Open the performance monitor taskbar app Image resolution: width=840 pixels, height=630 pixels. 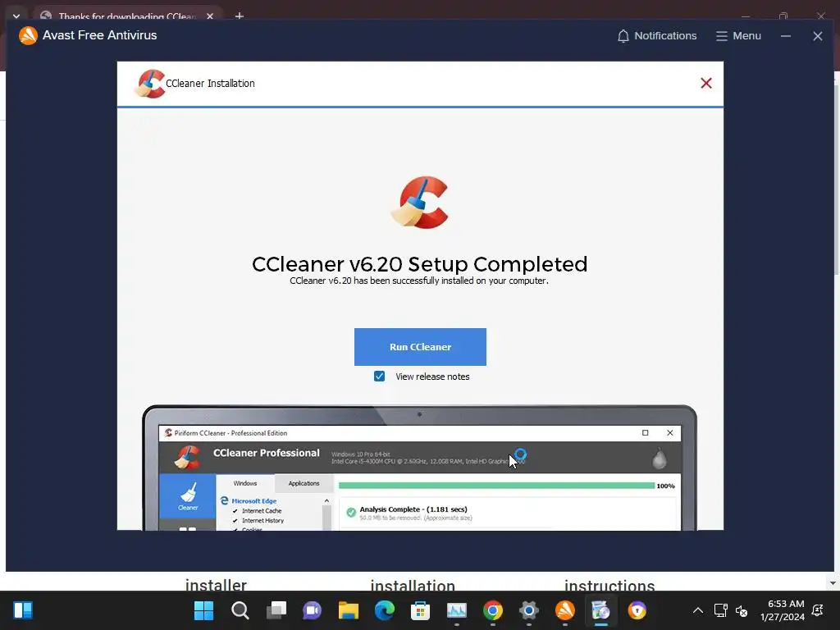[x=457, y=610]
